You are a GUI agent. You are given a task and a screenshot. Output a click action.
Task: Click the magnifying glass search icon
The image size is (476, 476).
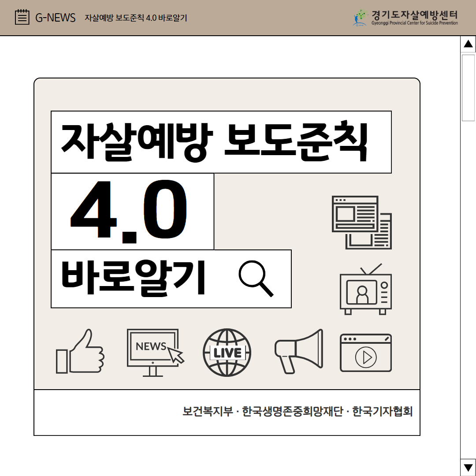pyautogui.click(x=256, y=279)
